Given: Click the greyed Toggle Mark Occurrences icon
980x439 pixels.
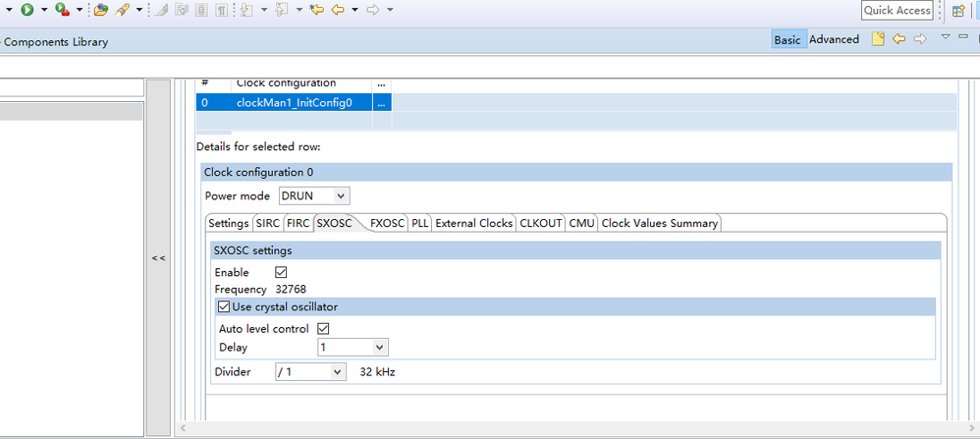Looking at the screenshot, I should (161, 10).
